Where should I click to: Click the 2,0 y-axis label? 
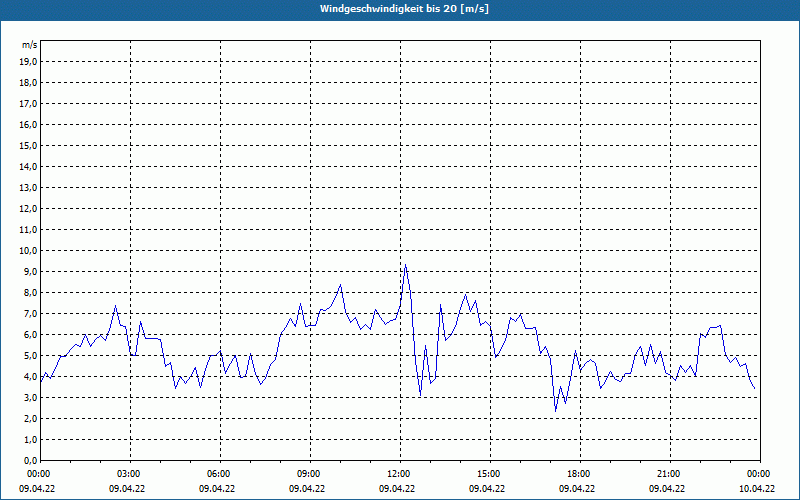pyautogui.click(x=31, y=419)
